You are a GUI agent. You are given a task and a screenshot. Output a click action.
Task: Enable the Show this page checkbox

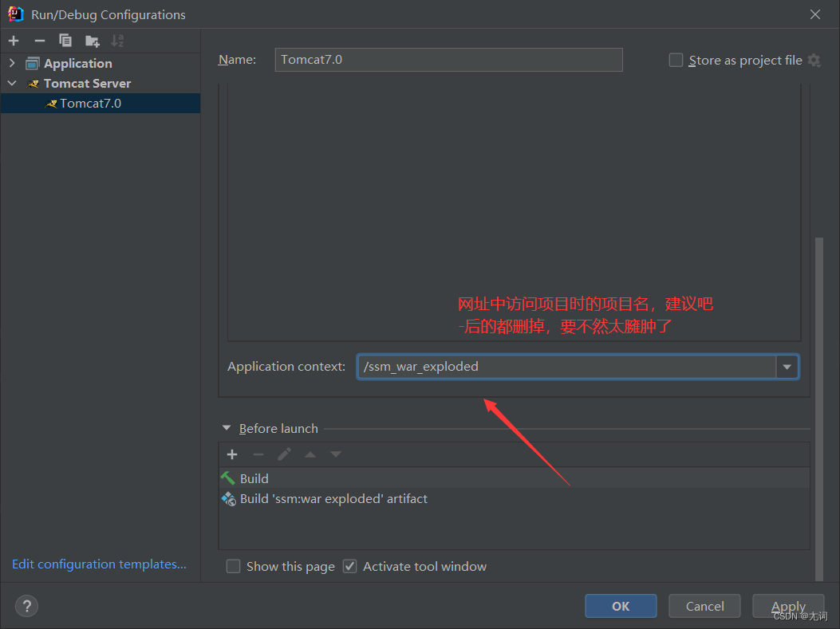pos(233,566)
